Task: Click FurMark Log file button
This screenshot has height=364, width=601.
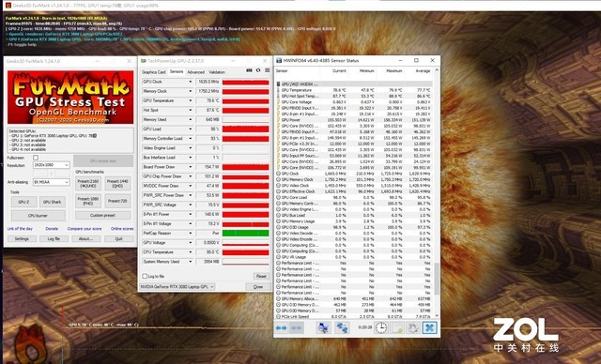Action: tap(54, 239)
